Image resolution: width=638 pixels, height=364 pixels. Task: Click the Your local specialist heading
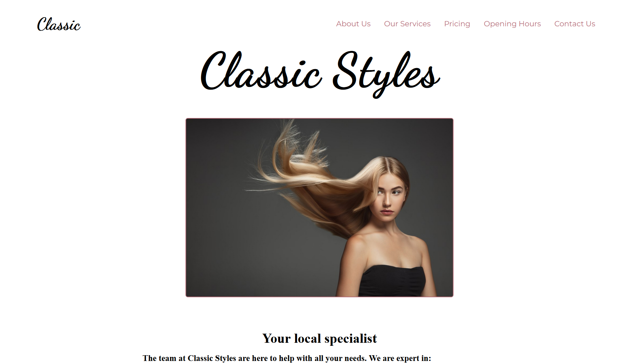(x=319, y=338)
